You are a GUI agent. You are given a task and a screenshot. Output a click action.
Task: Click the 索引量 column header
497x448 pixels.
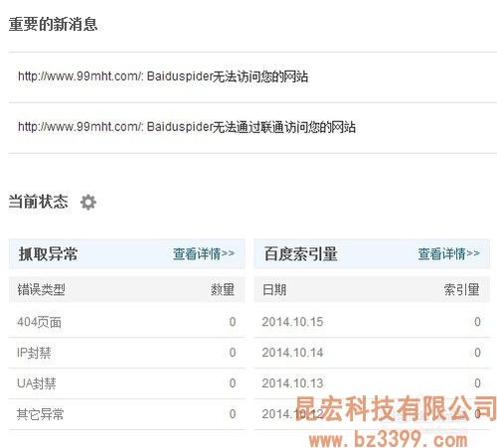461,290
